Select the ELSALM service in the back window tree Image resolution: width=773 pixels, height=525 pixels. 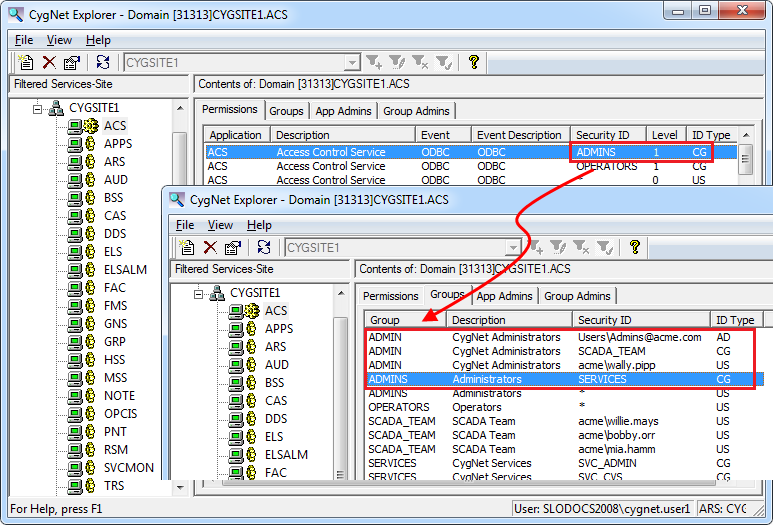tap(125, 270)
